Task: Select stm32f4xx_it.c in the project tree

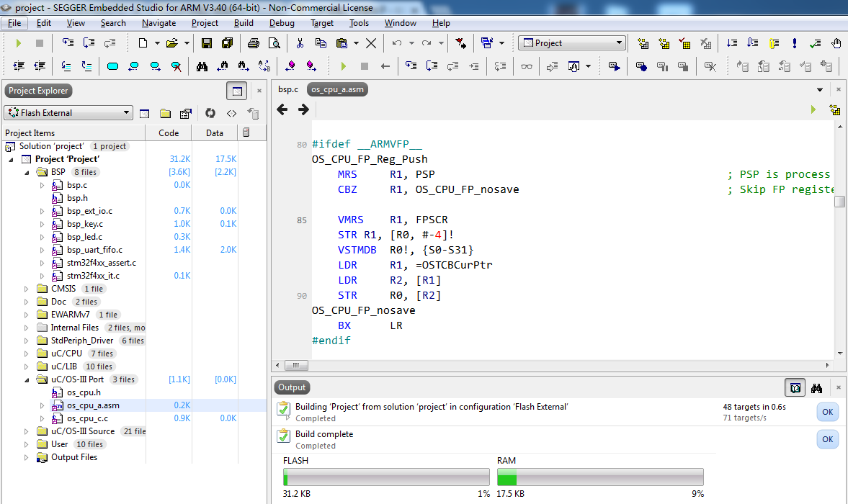Action: pyautogui.click(x=93, y=276)
